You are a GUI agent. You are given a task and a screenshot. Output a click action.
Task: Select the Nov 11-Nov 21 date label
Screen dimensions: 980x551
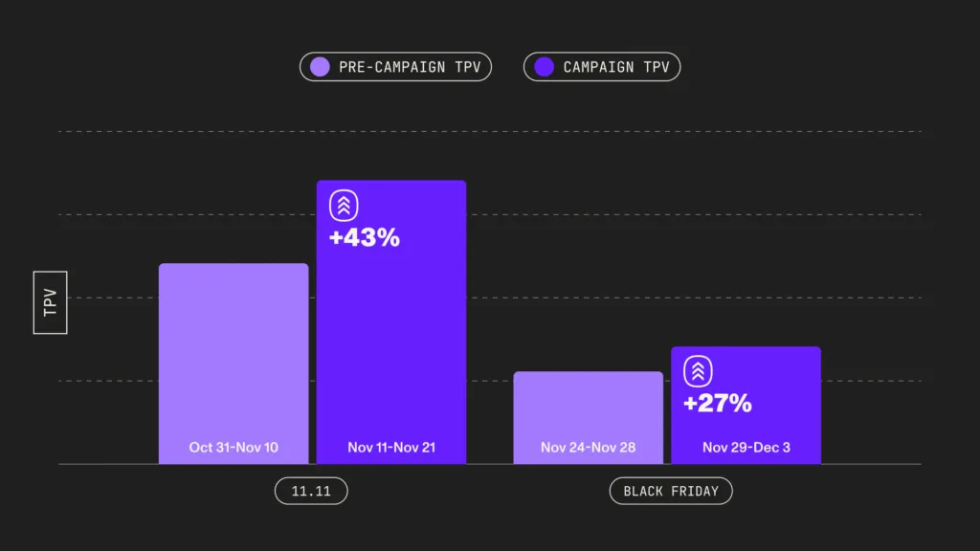(x=391, y=448)
